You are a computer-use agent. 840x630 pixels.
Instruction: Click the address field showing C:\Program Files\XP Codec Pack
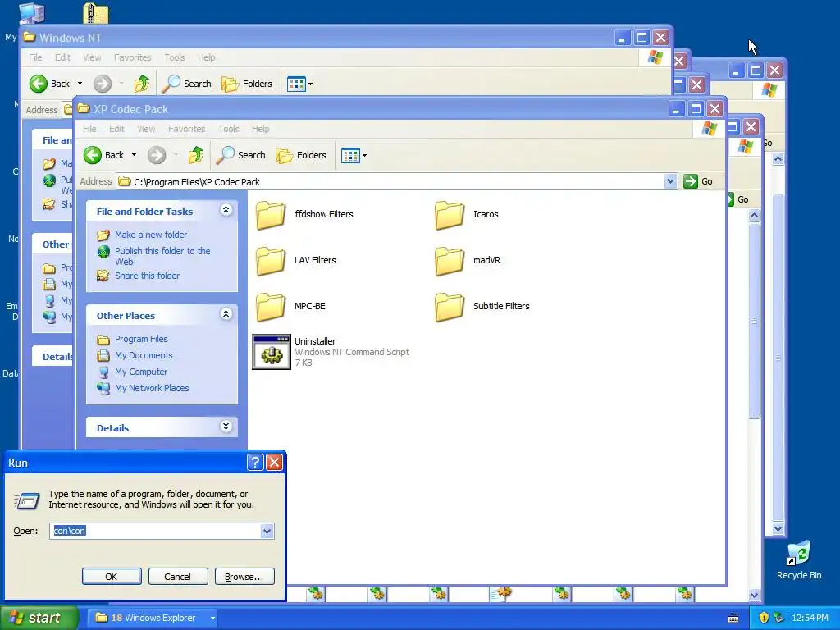(x=396, y=181)
